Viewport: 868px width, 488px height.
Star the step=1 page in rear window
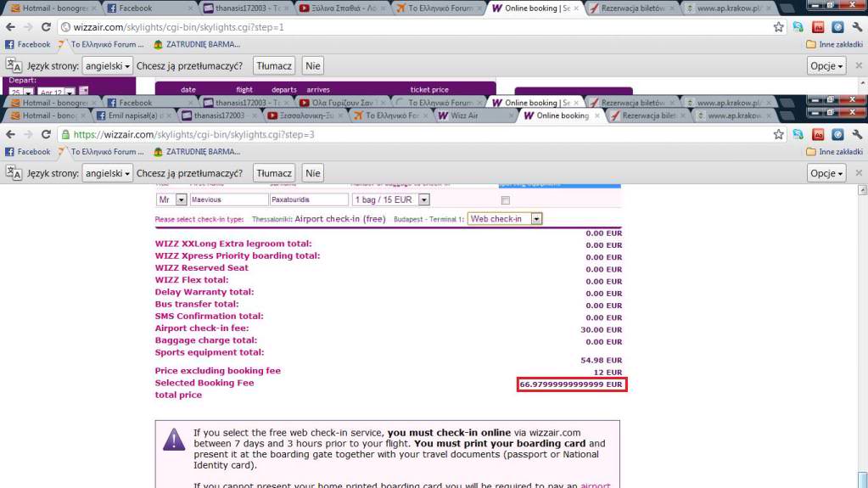[x=778, y=26]
